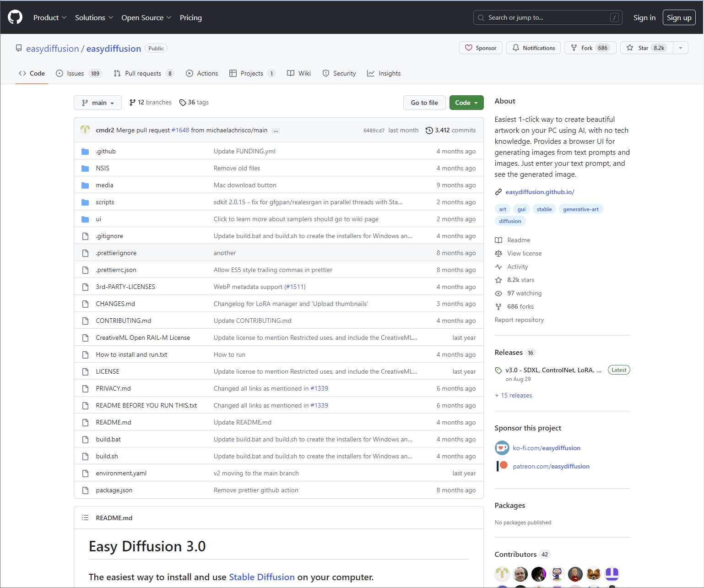Click the generative-art topic tag
This screenshot has width=704, height=588.
581,209
